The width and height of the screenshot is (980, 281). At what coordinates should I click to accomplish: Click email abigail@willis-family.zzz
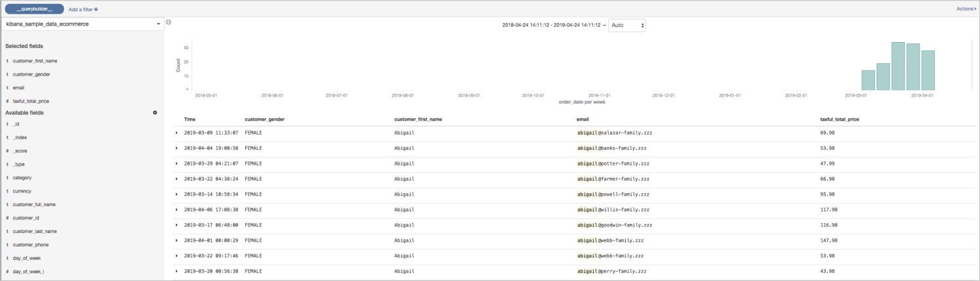[613, 209]
